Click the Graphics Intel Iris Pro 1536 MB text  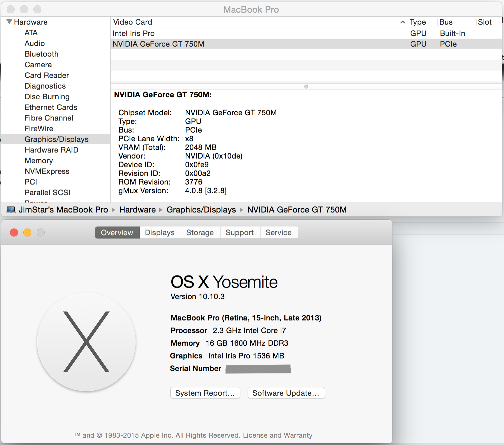(227, 356)
